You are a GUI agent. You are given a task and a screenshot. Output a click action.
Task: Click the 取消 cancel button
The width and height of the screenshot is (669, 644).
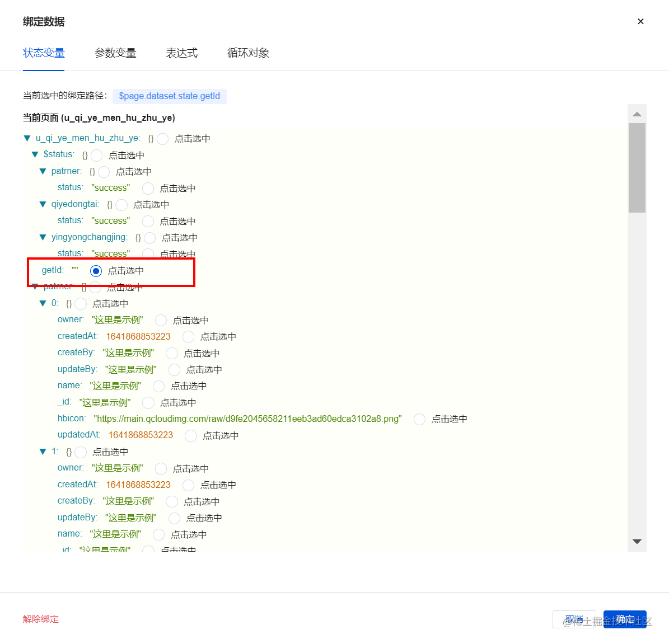coord(574,619)
